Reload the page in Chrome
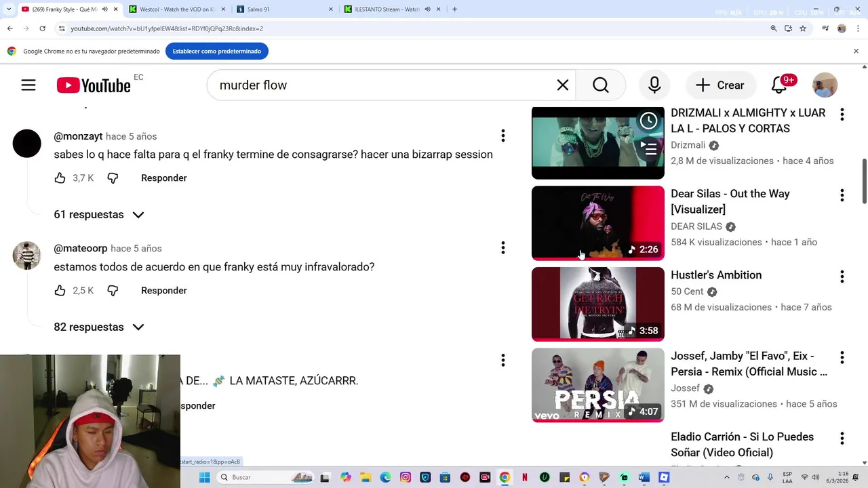The width and height of the screenshot is (868, 488). (42, 28)
